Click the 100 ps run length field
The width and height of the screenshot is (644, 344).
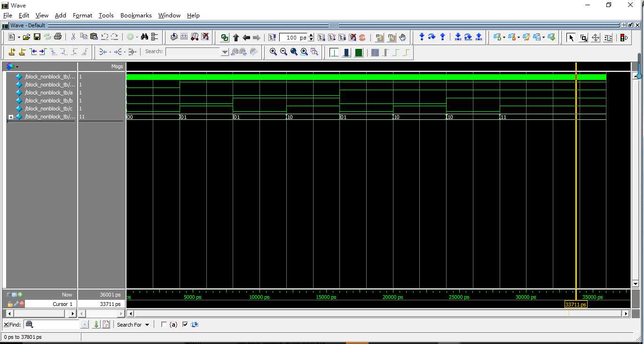(x=294, y=38)
